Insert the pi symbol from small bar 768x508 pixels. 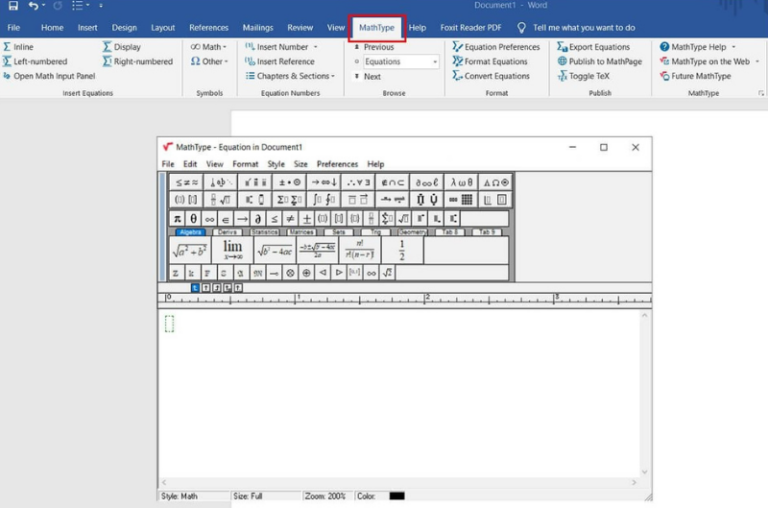click(x=177, y=218)
